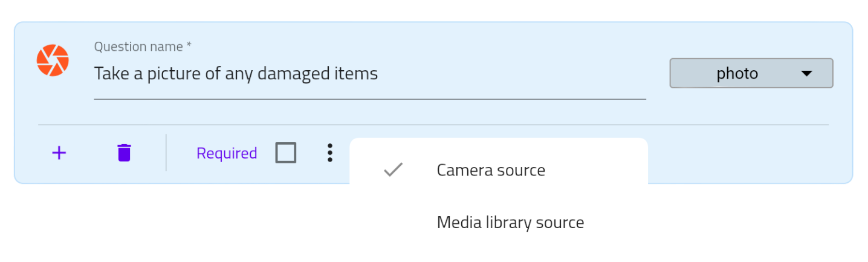The image size is (868, 262).
Task: Insert a new item using purple plus
Action: 59,153
